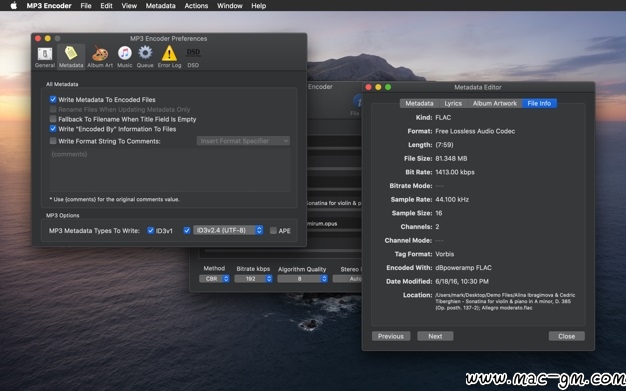This screenshot has height=391, width=626.
Task: Click the Previous button
Action: pos(391,336)
